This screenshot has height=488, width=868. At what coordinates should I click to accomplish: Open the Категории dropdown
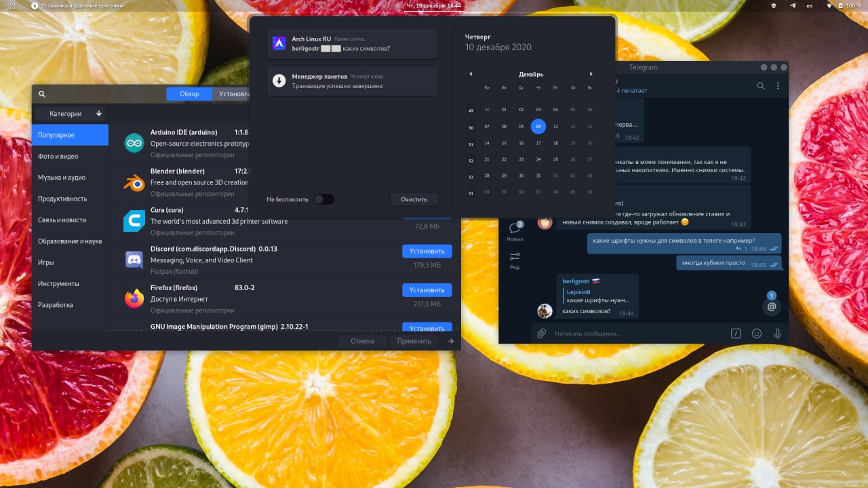(71, 114)
